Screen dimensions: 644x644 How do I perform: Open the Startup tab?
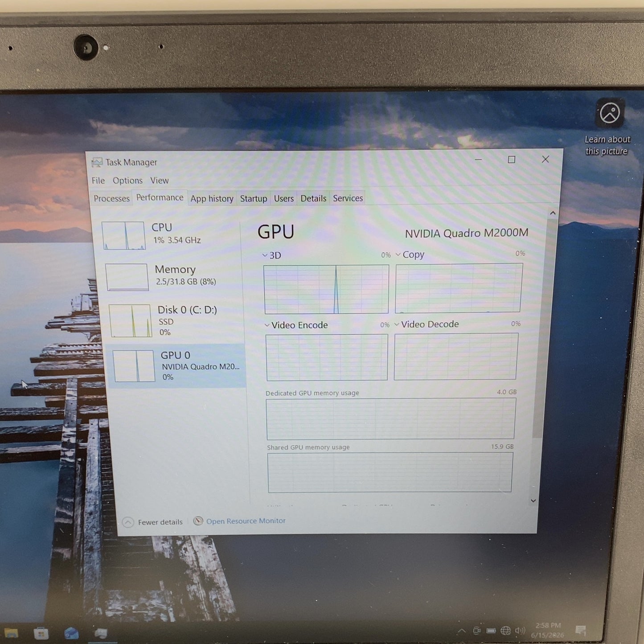pos(254,198)
